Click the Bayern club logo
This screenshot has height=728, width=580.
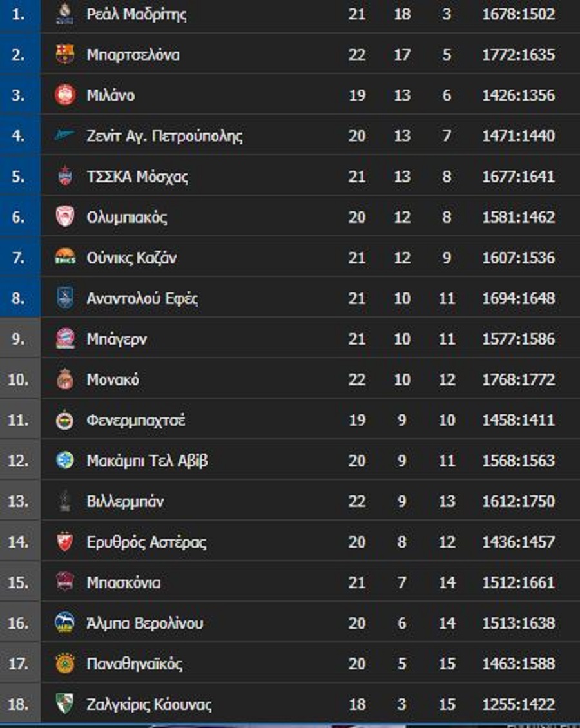pos(64,339)
